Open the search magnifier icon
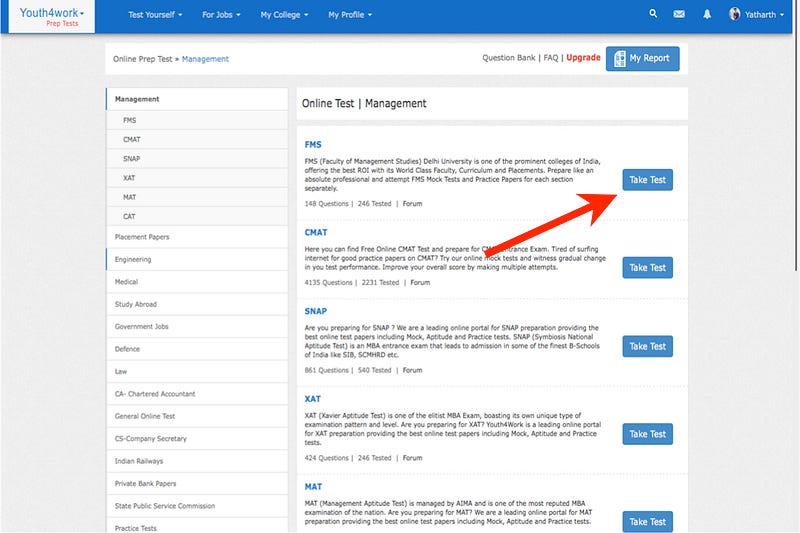The image size is (800, 533). (x=653, y=14)
